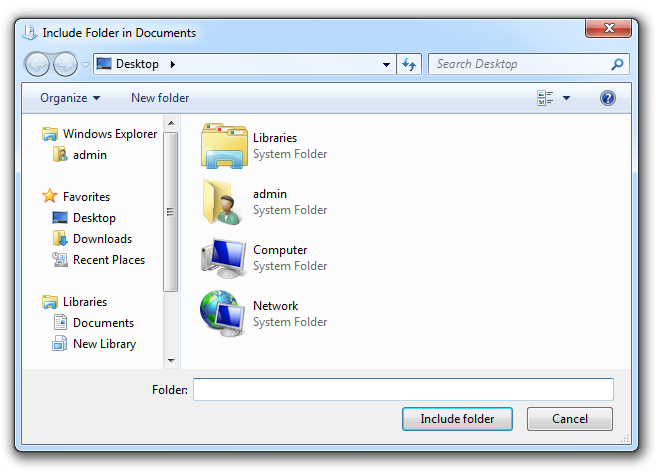
Task: Click the admin item name in file list
Action: pos(270,194)
